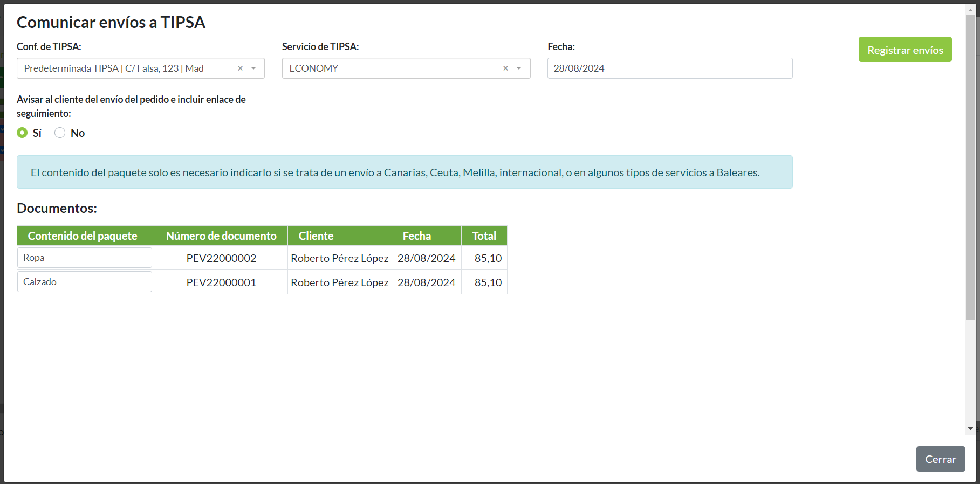Click the Número de documento column header
The image size is (980, 484).
point(221,236)
